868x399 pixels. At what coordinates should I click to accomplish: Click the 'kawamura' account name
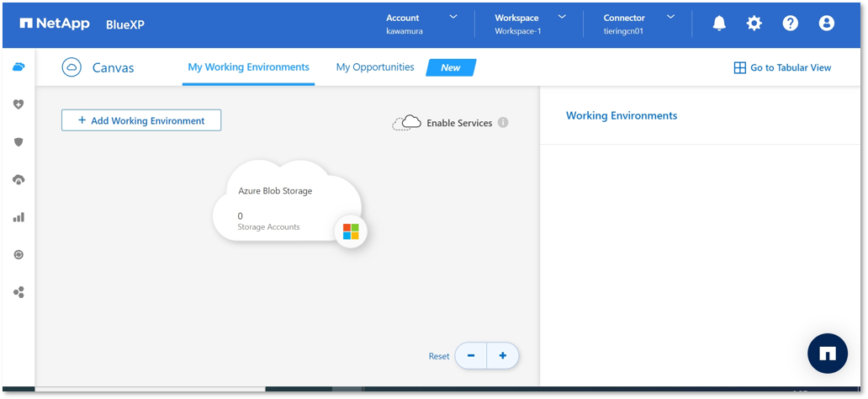405,32
